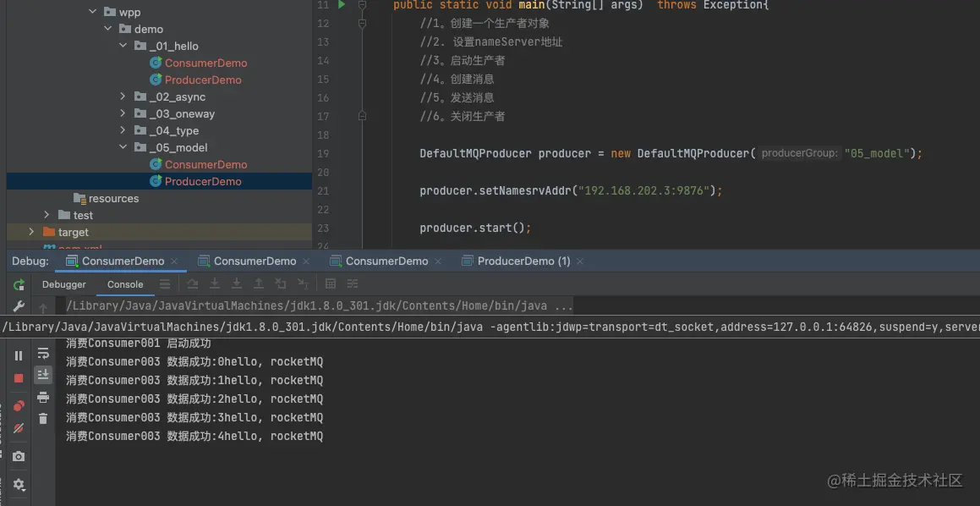980x506 pixels.
Task: Expand the _04_type package
Action: (x=123, y=130)
